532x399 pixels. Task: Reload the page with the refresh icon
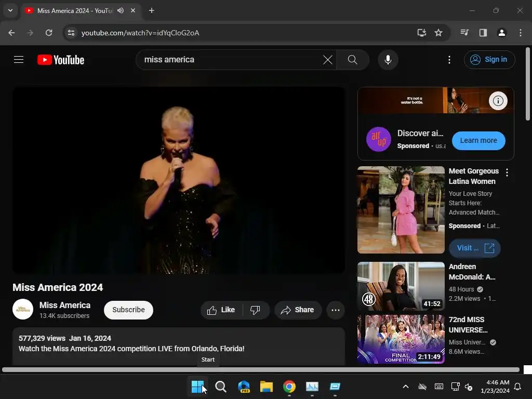[49, 33]
